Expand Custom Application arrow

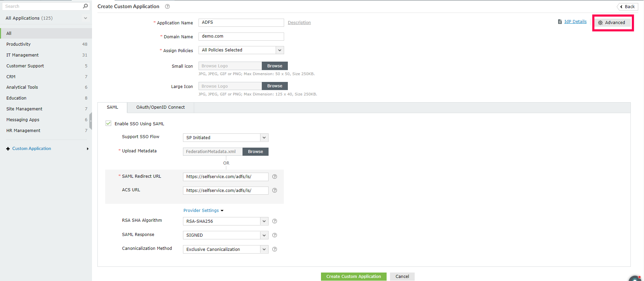point(88,149)
